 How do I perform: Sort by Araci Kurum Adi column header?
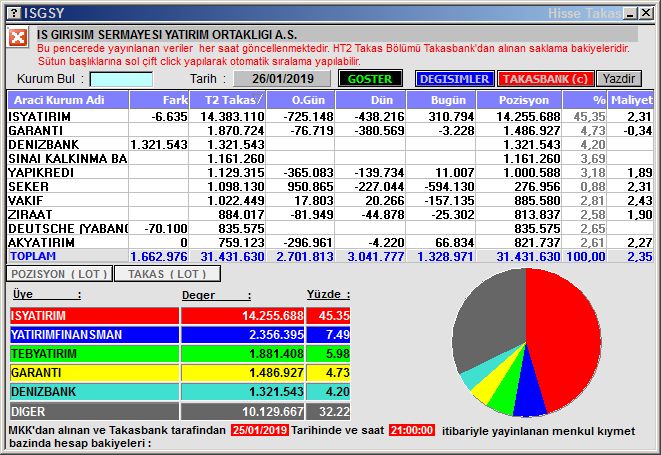tap(68, 100)
